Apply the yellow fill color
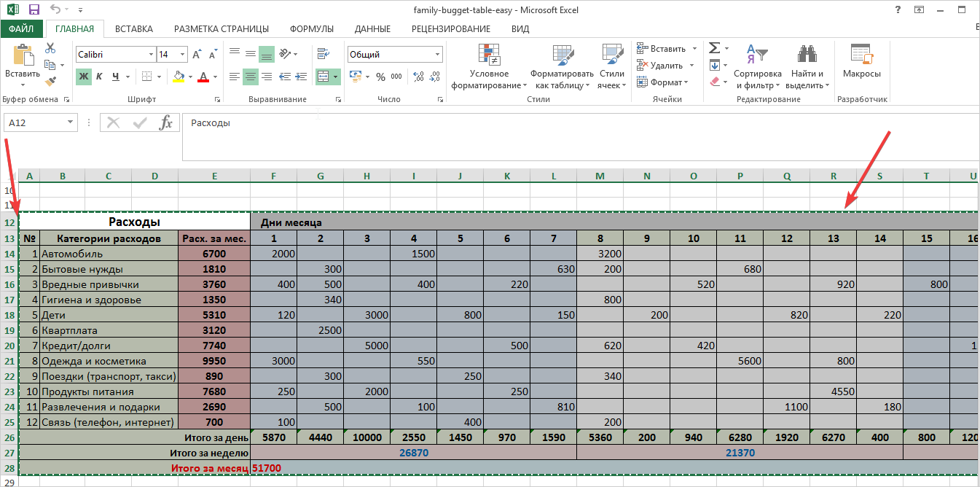This screenshot has width=980, height=487. click(179, 77)
